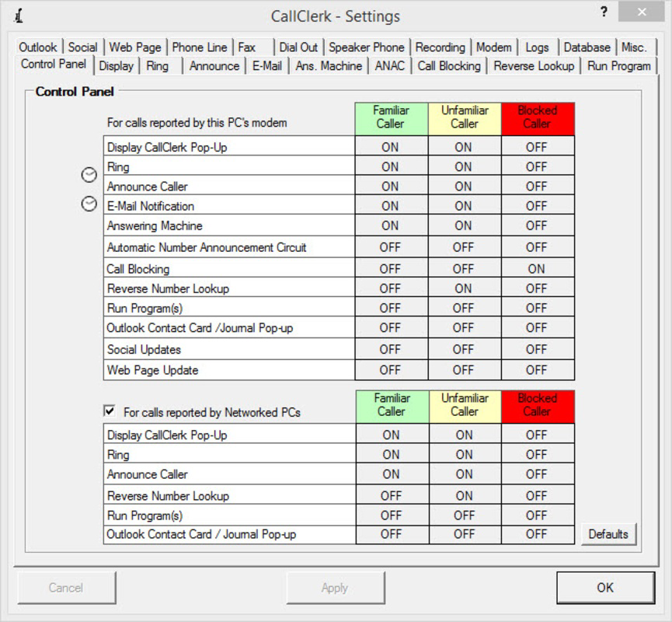Click the networked Familiar Caller green header
The width and height of the screenshot is (672, 622).
[392, 407]
